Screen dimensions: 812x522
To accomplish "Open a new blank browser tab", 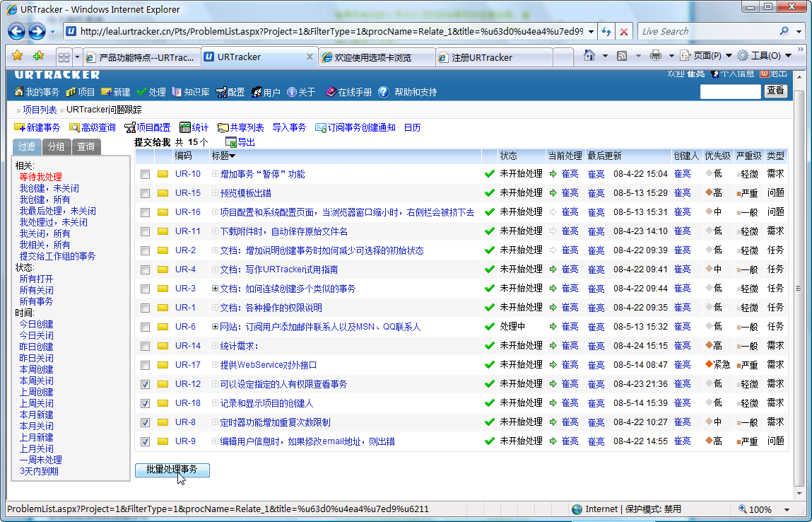I will tap(563, 57).
